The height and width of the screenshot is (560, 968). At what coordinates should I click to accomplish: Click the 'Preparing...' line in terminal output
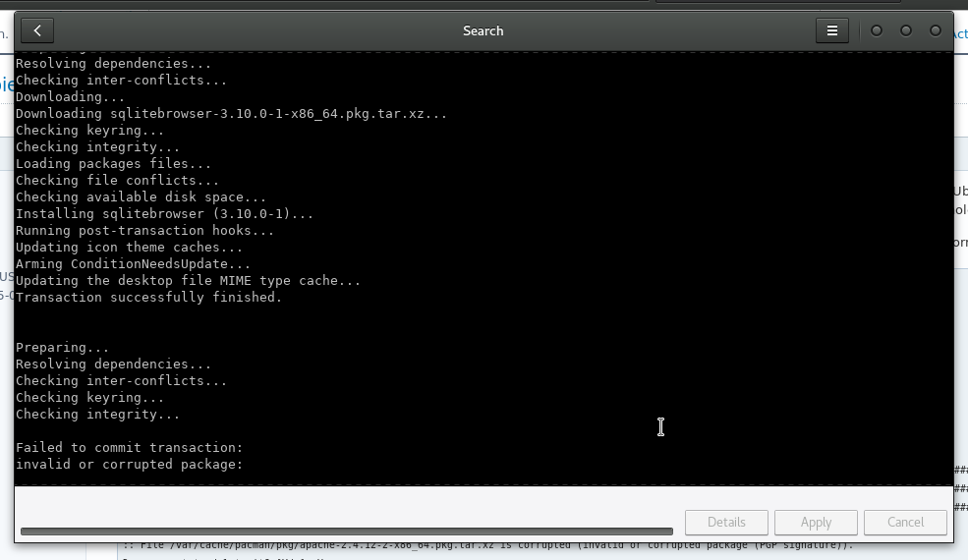coord(62,348)
